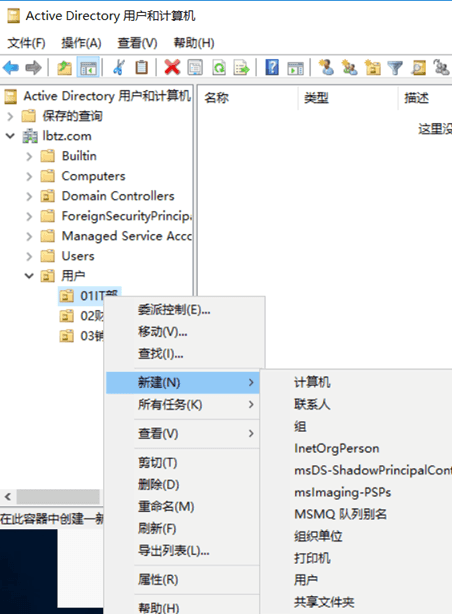Click the red X Delete toolbar icon
452x614 pixels.
(172, 67)
